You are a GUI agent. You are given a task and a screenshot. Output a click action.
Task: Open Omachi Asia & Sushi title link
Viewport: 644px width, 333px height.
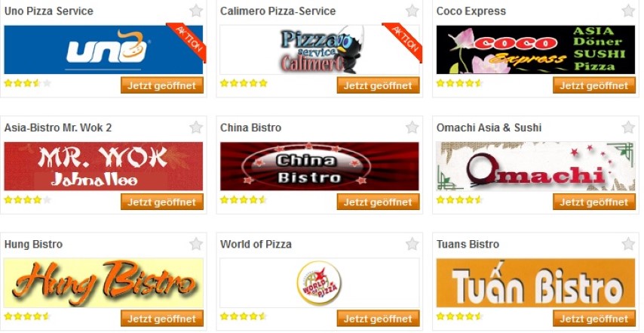(x=489, y=128)
